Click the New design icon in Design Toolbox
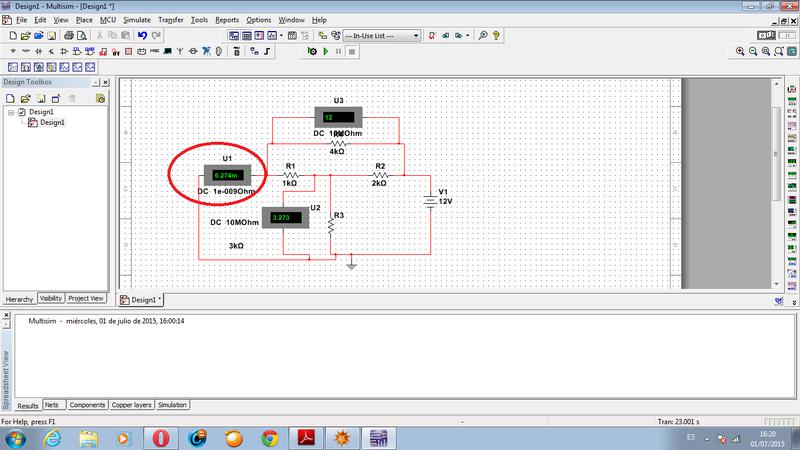 (10, 99)
